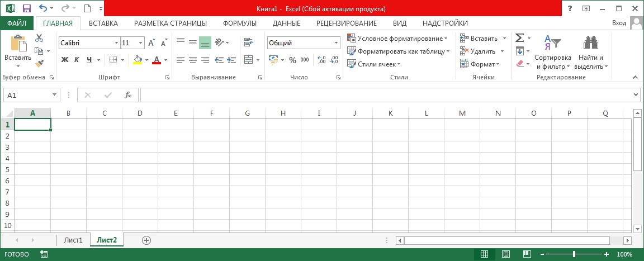Screen dimensions: 644x261
Task: Expand the Условное форматирование menu
Action: pyautogui.click(x=397, y=39)
